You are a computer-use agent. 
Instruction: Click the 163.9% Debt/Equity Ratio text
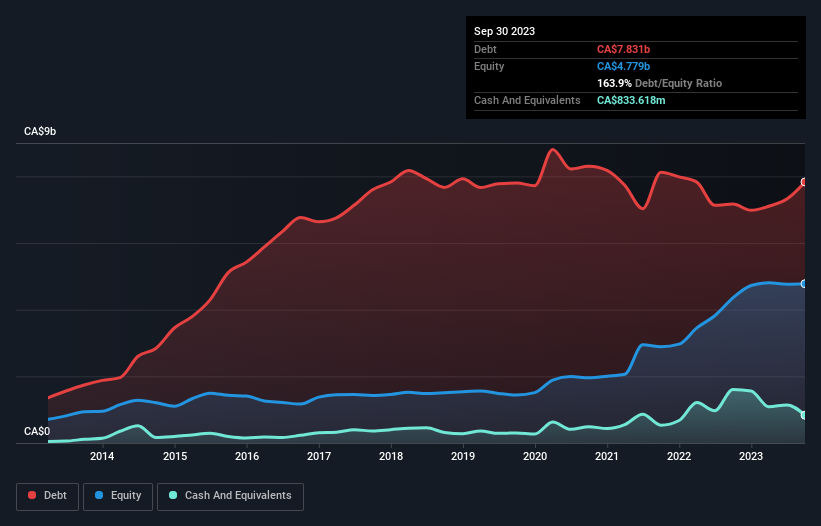(659, 83)
